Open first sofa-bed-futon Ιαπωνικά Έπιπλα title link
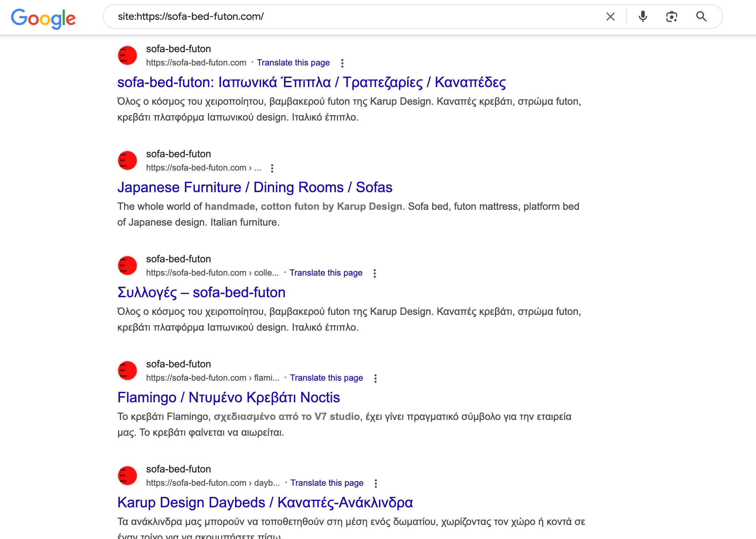This screenshot has height=539, width=756. click(311, 82)
